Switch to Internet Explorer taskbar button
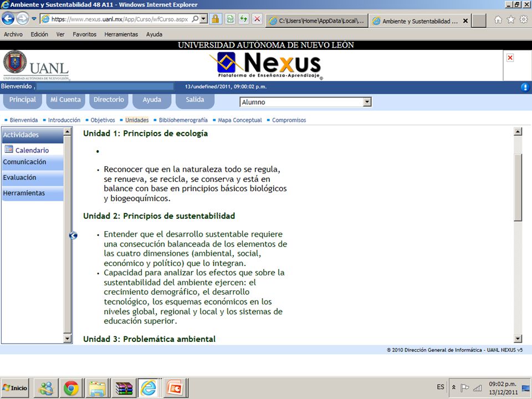532x399 pixels. click(149, 388)
